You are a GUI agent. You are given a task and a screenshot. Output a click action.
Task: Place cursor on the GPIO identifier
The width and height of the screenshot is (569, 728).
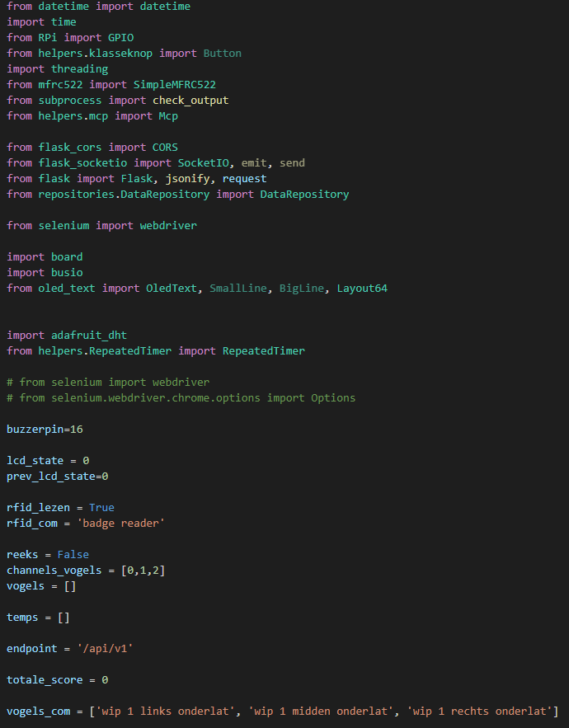(x=120, y=38)
